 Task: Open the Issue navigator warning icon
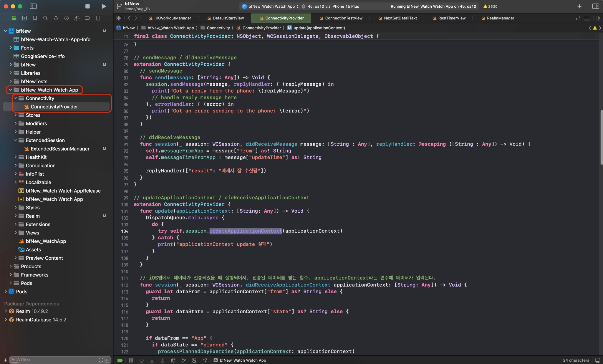pos(56,18)
